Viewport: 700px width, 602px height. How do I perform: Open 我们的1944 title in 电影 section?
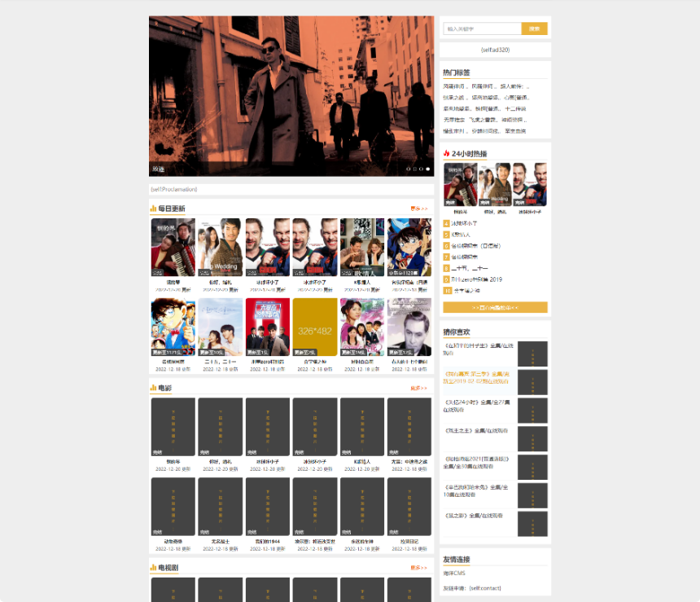(268, 541)
